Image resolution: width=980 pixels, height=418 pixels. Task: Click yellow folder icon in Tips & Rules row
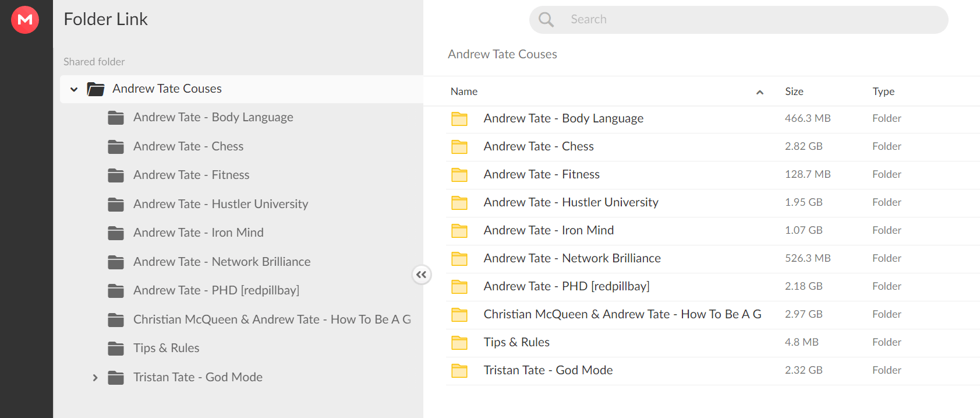[x=459, y=343]
